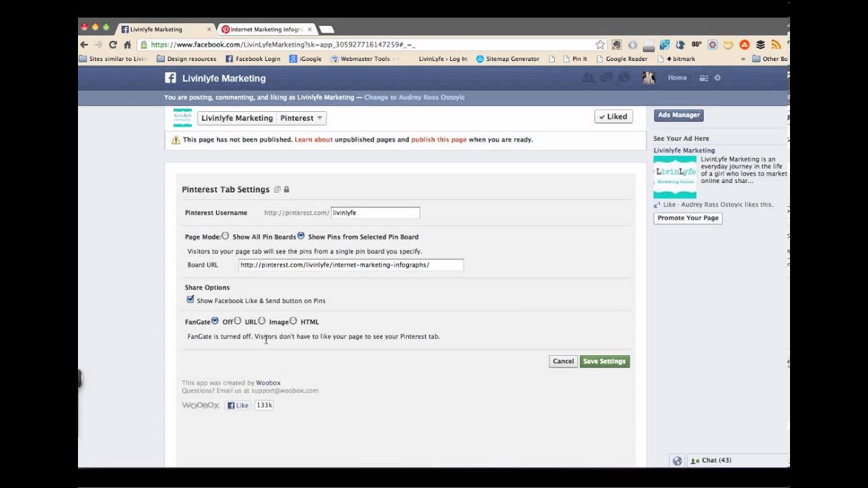868x488 pixels.
Task: Open the Google Reader bookmark
Action: (x=621, y=59)
